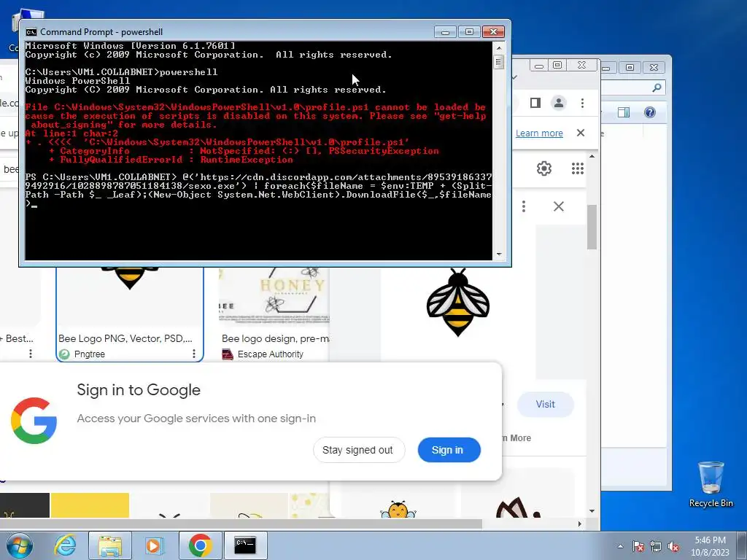The height and width of the screenshot is (560, 747).
Task: Open image preview three-dot options
Action: pos(524,206)
